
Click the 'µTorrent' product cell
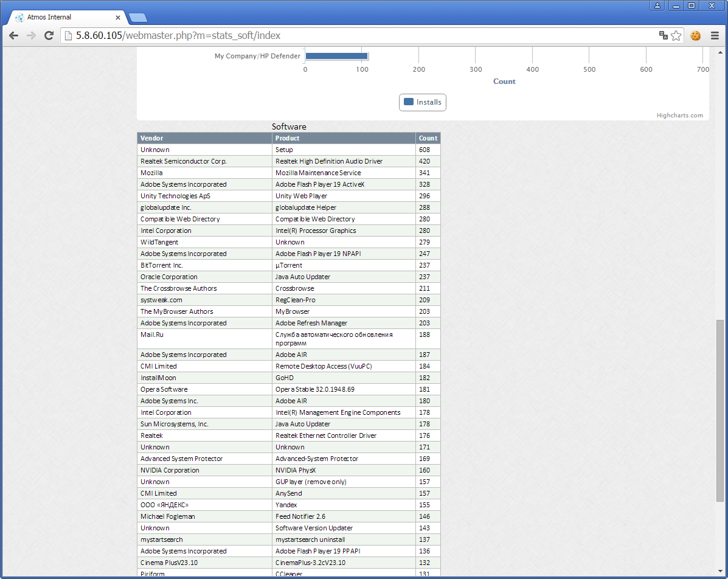(x=344, y=265)
